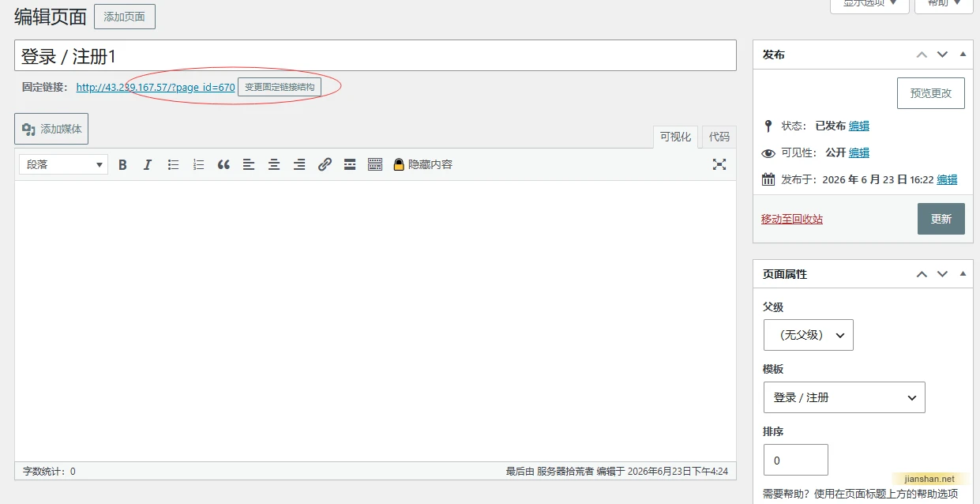Toggle italic formatting in editor toolbar

148,164
